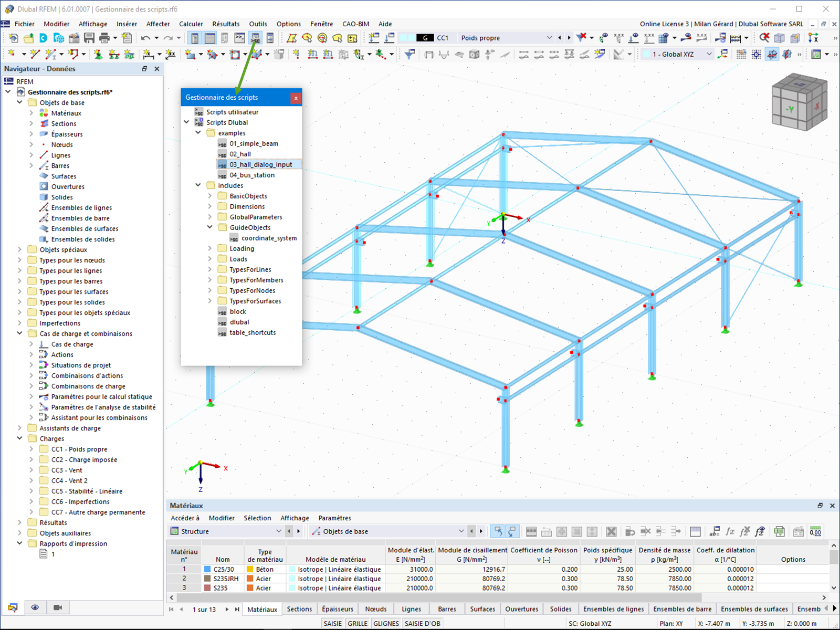Open the Fichier menu
This screenshot has height=630, width=840.
point(25,24)
